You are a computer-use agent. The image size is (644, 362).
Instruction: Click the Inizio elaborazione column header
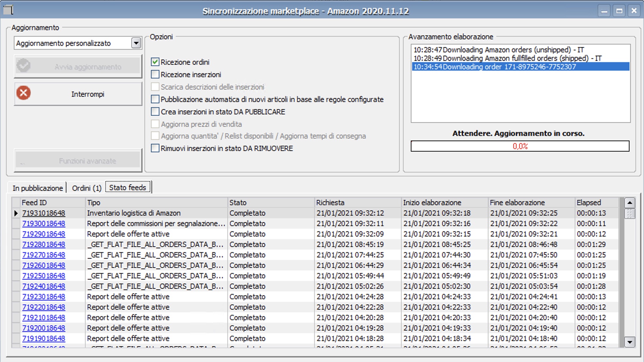click(445, 203)
